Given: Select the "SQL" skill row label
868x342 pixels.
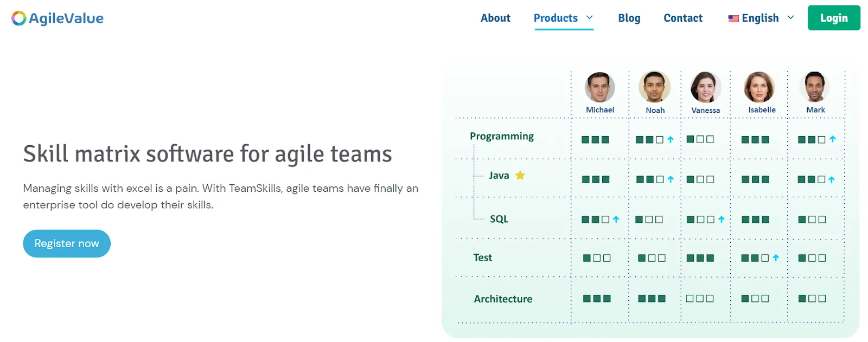Looking at the screenshot, I should click(x=499, y=219).
